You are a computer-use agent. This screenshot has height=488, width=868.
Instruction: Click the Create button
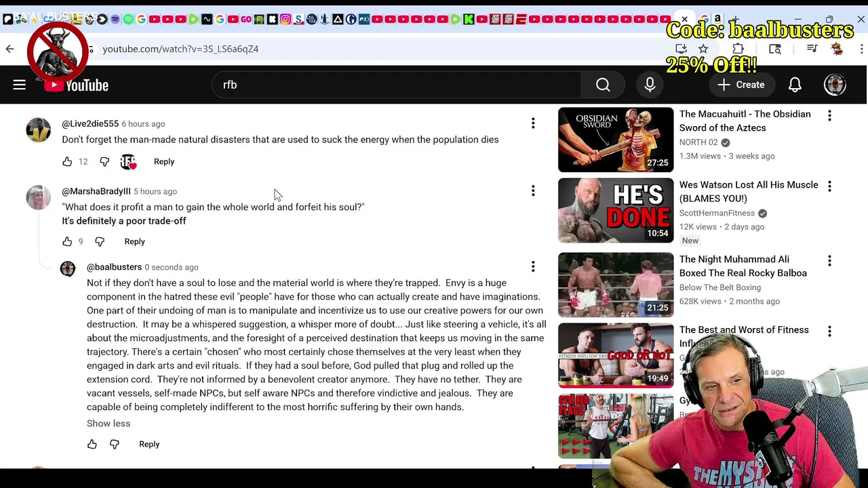point(741,85)
